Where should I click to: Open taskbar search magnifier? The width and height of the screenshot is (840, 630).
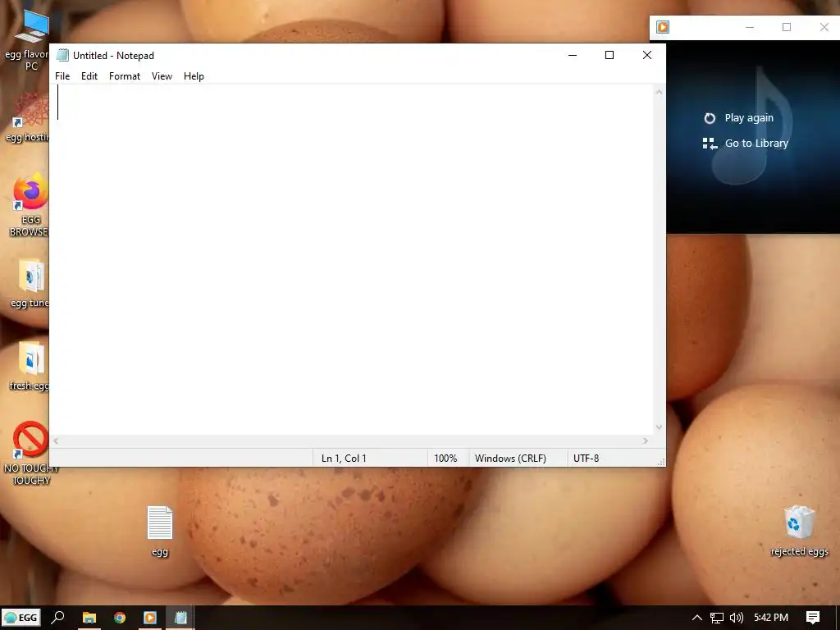[x=57, y=618]
